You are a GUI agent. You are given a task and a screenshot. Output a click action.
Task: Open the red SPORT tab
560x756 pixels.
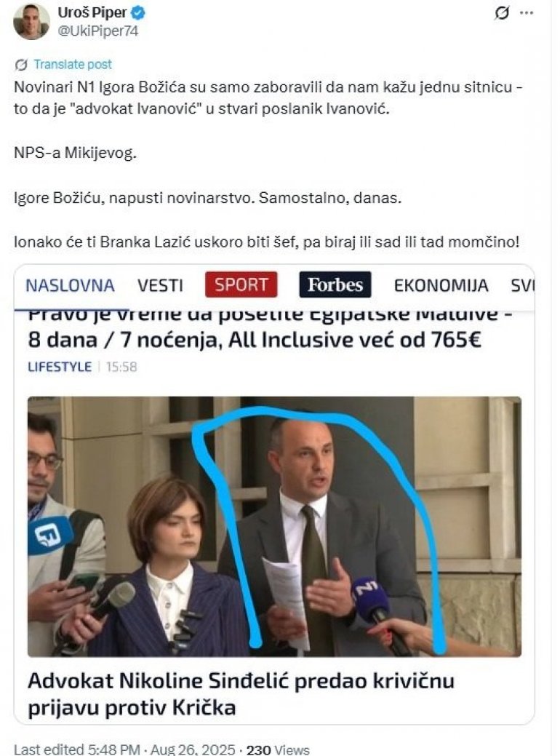coord(241,285)
